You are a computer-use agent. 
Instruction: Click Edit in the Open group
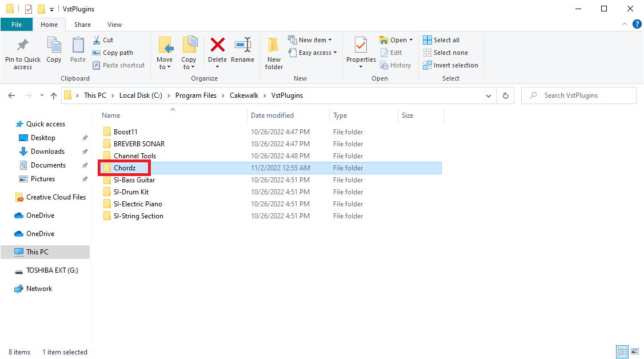(391, 53)
